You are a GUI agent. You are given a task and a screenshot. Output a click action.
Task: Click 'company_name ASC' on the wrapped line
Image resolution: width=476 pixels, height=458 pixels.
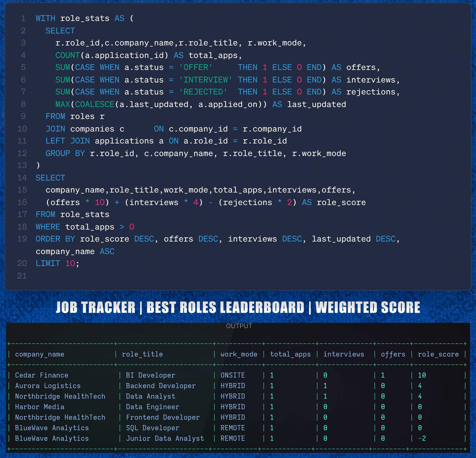click(75, 252)
